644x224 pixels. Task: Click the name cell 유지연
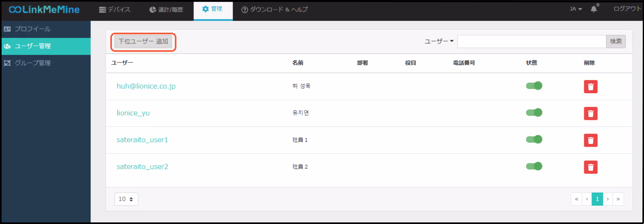(301, 113)
